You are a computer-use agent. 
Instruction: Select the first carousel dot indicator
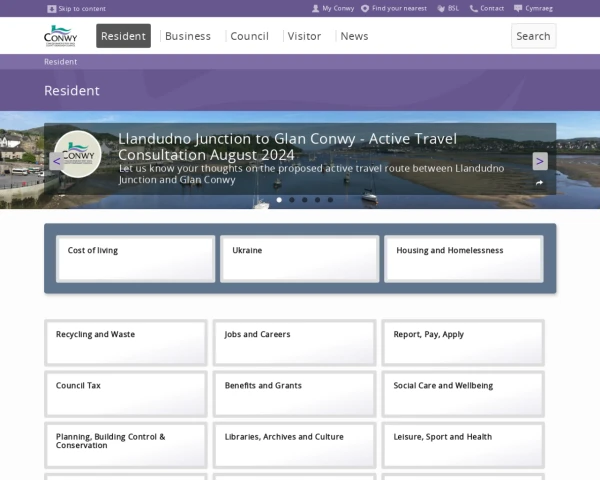(x=279, y=199)
